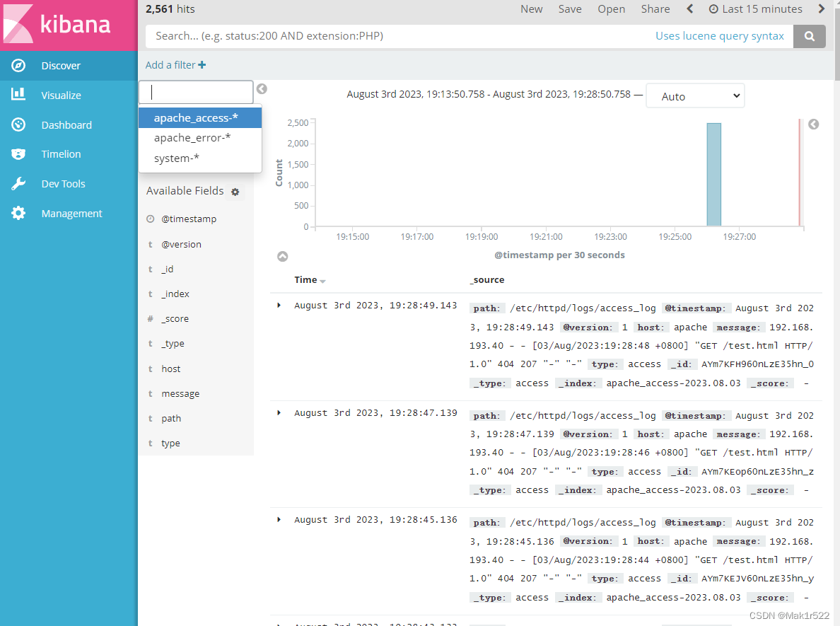
Task: Select the _score field
Action: (175, 319)
